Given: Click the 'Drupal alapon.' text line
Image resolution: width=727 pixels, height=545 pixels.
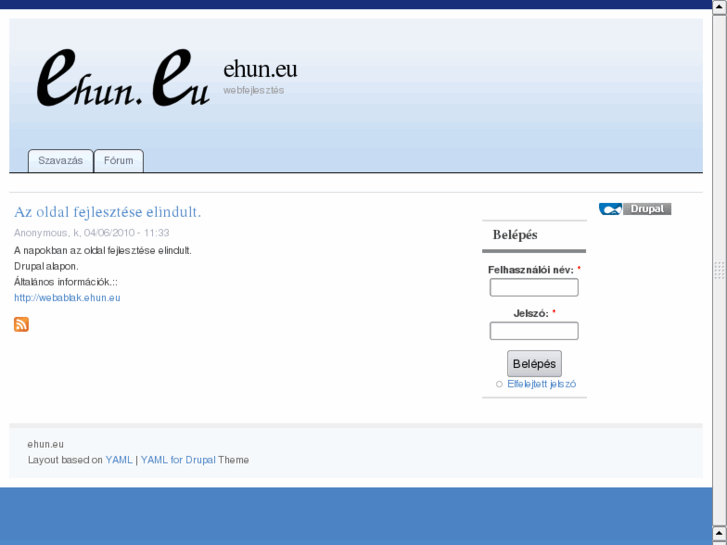Looking at the screenshot, I should coord(46,266).
